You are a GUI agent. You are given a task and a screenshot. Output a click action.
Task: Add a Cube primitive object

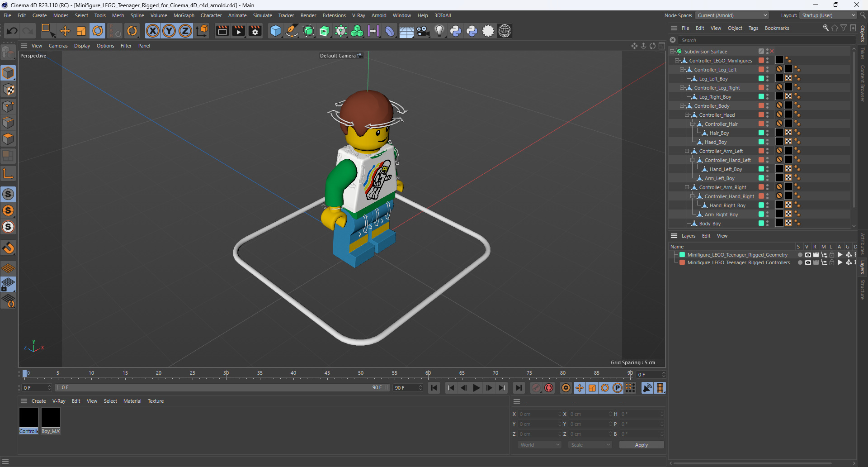coord(275,31)
